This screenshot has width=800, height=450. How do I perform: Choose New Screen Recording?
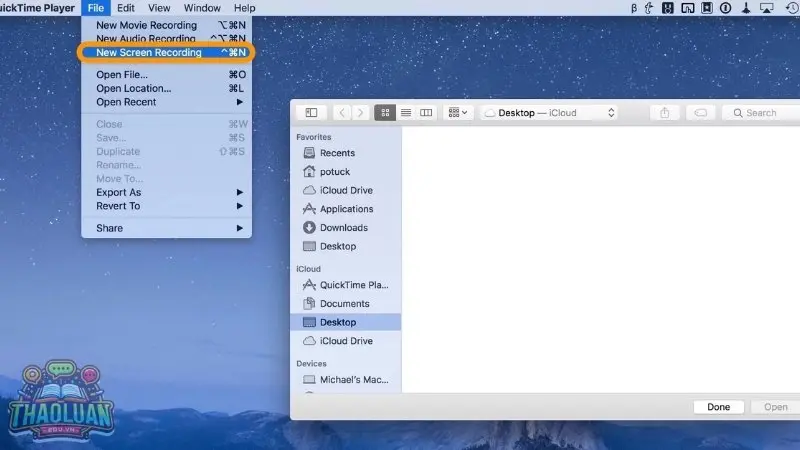166,53
